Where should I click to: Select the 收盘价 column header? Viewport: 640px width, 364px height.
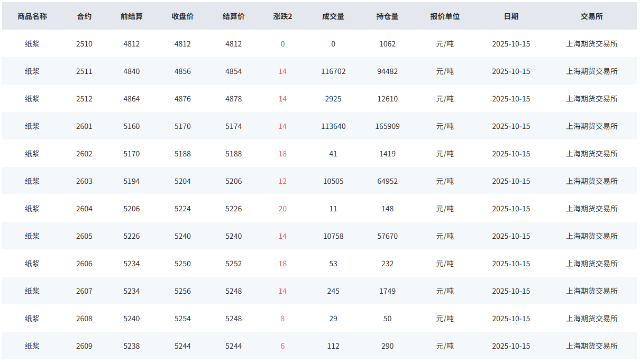coord(182,16)
